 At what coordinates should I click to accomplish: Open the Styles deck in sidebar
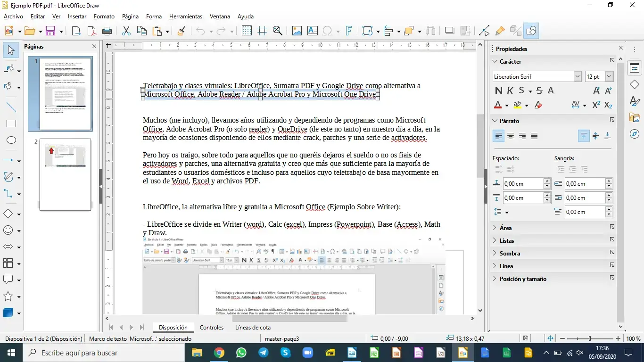(635, 101)
